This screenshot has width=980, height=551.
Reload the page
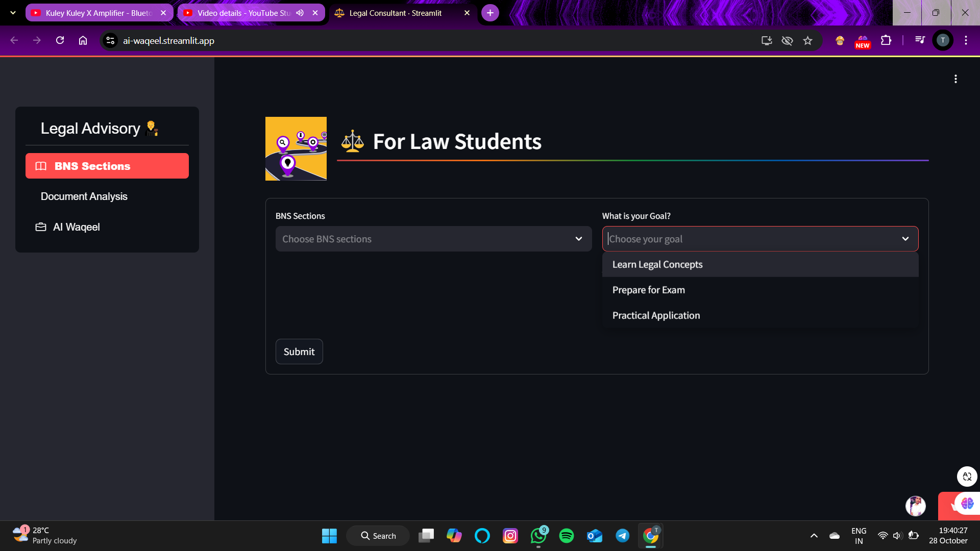(60, 40)
